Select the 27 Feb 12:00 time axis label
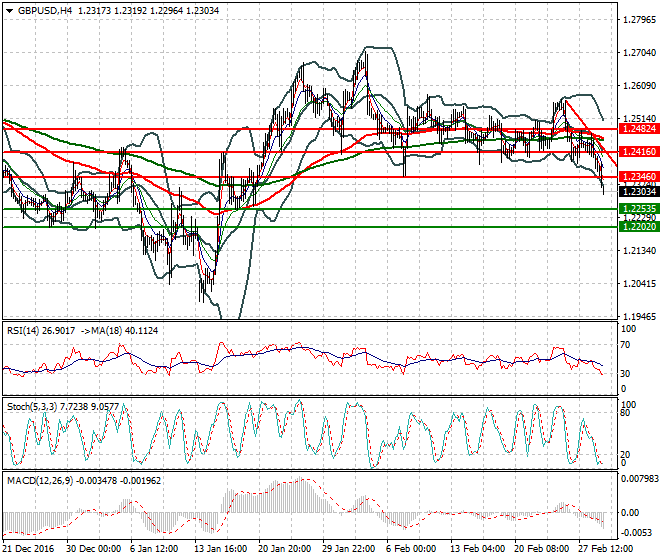 606,549
